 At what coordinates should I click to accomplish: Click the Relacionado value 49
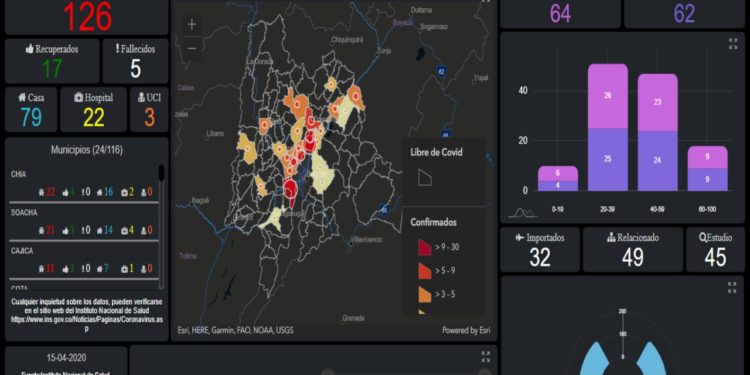[x=633, y=257]
